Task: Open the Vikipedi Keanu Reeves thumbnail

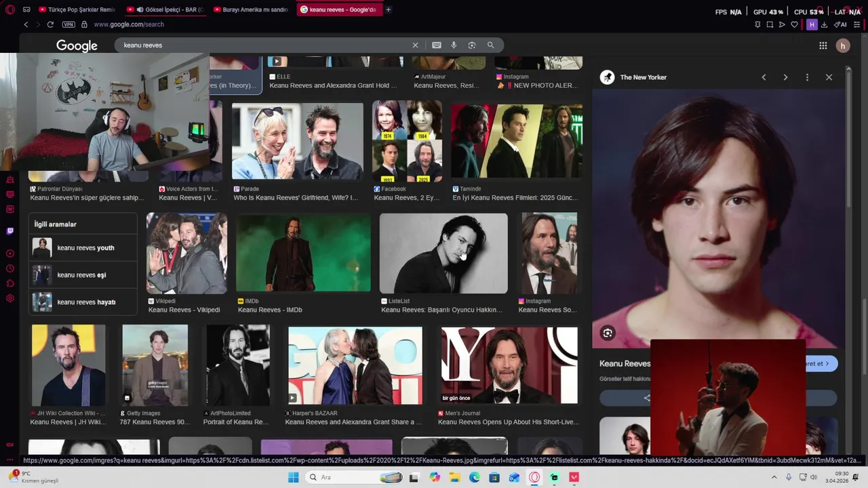Action: click(187, 253)
